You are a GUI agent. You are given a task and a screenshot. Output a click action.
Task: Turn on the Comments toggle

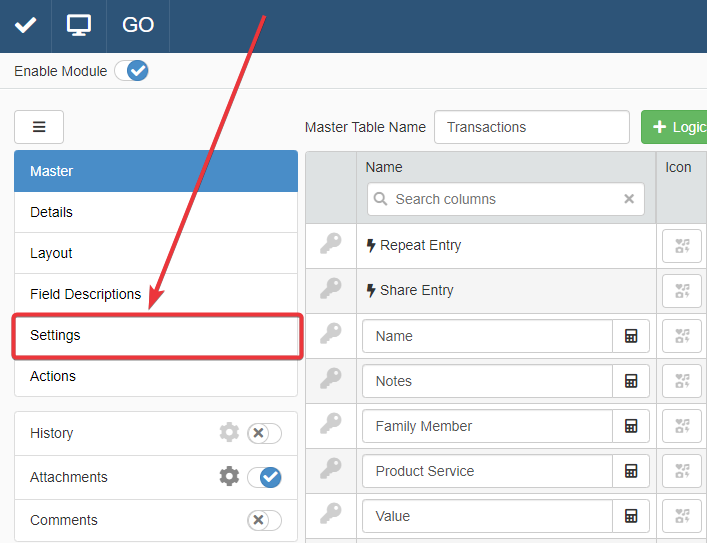(x=264, y=520)
